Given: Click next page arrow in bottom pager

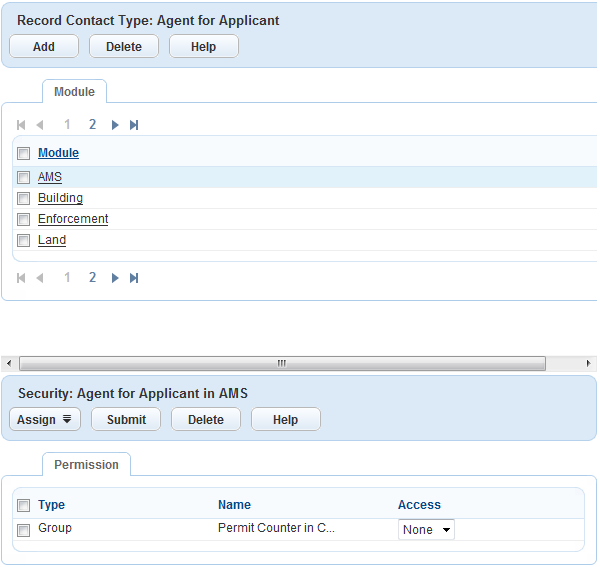Looking at the screenshot, I should tap(115, 278).
